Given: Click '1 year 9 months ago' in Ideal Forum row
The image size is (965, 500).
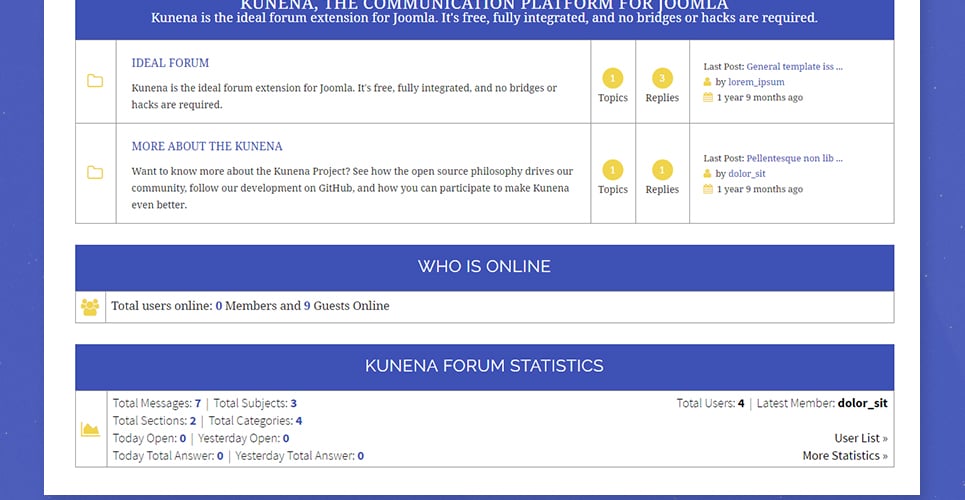Looking at the screenshot, I should coord(759,97).
